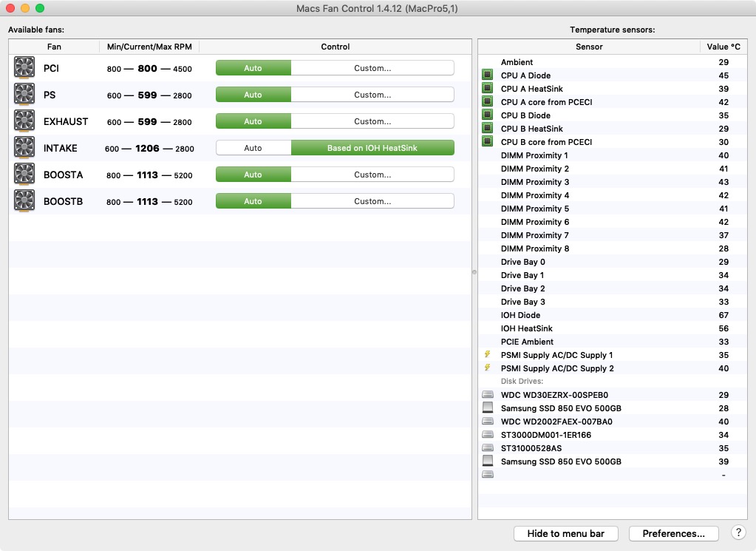Click the unnamed drive icon in last row
This screenshot has height=551, width=756.
point(488,474)
